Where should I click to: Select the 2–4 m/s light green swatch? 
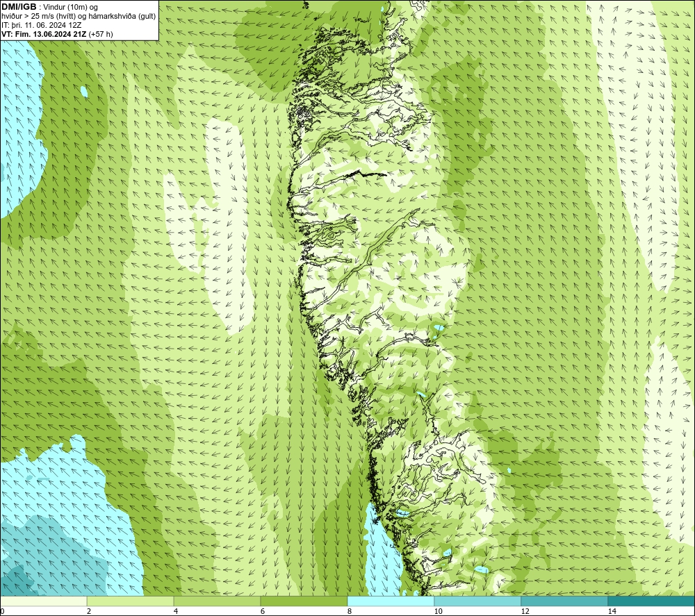tap(131, 601)
